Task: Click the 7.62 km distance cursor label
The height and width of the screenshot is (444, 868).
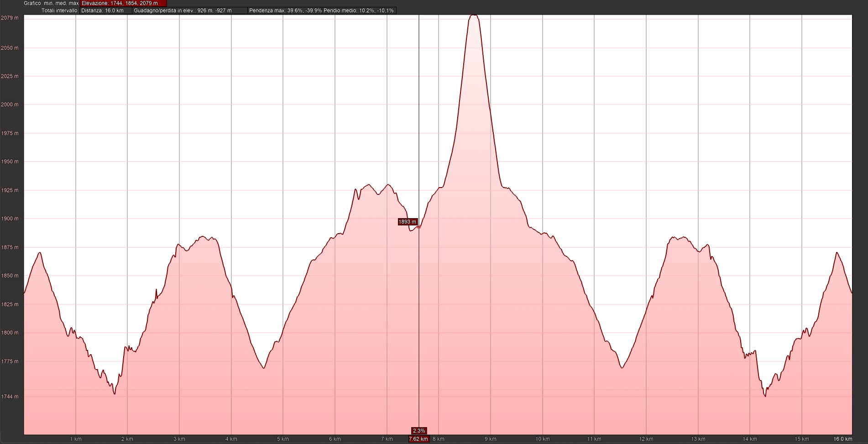Action: [418, 439]
